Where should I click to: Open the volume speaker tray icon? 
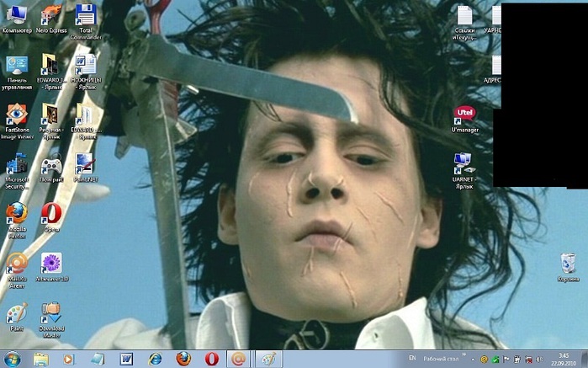(540, 360)
